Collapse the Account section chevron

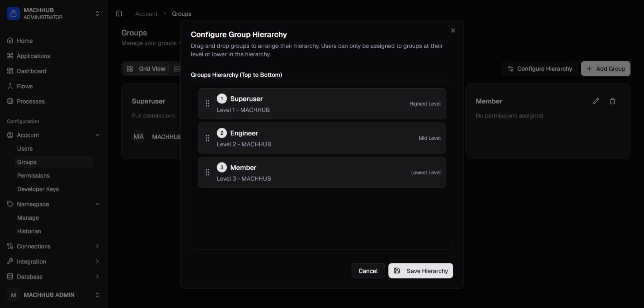tap(98, 135)
